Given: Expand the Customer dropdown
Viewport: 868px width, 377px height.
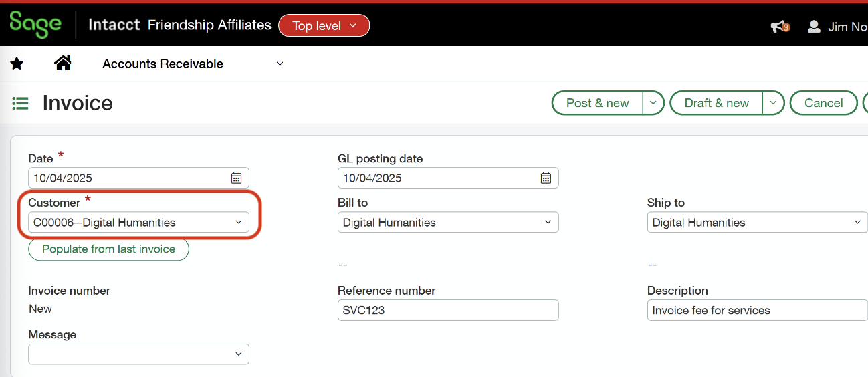Looking at the screenshot, I should (239, 223).
